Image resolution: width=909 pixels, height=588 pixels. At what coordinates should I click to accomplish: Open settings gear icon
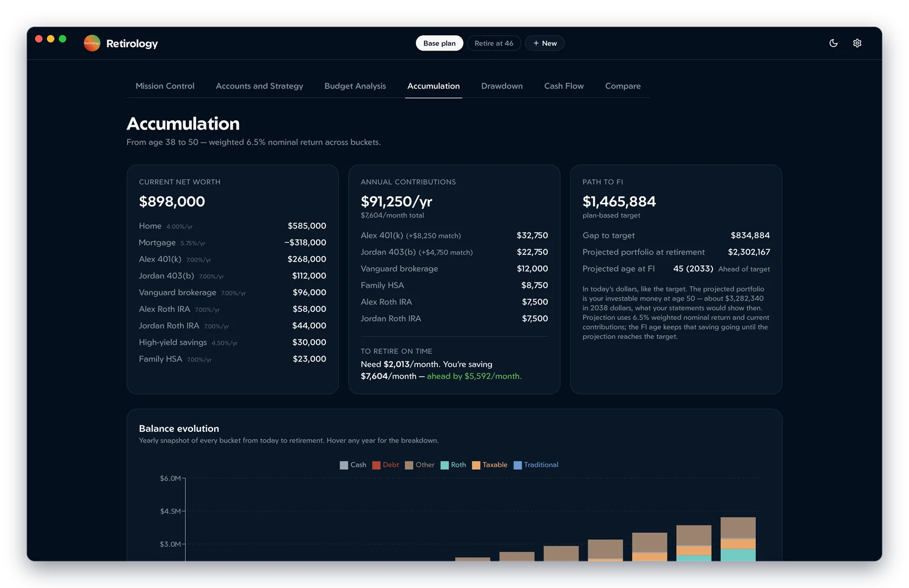coord(857,43)
